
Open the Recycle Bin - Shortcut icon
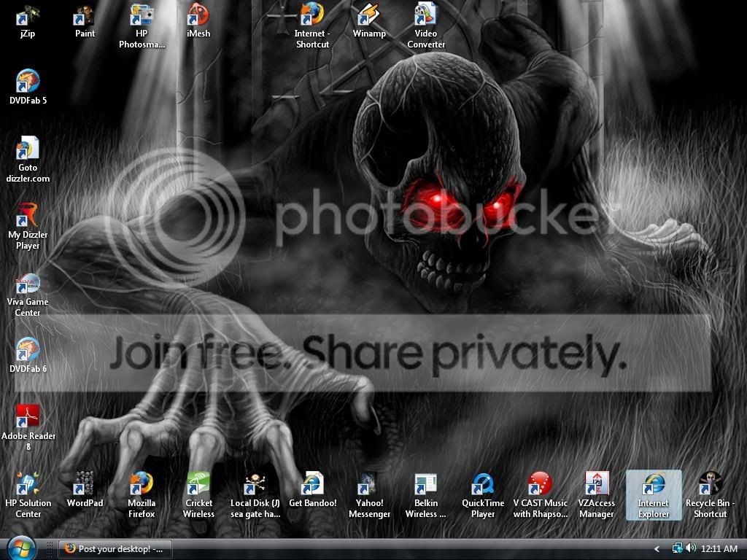tap(710, 495)
